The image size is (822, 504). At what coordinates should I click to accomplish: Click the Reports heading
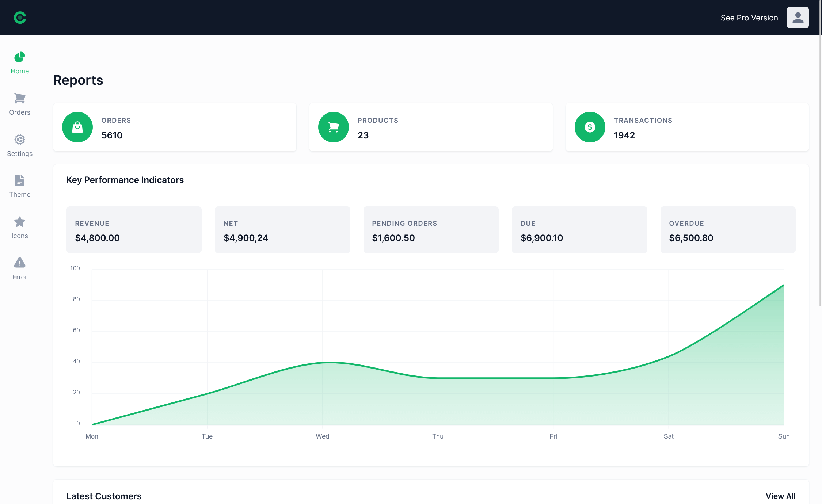78,80
